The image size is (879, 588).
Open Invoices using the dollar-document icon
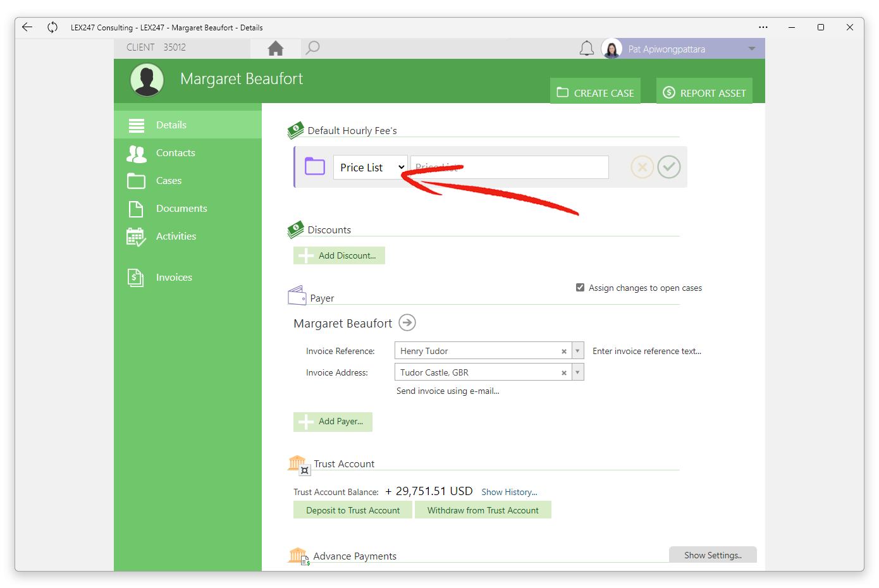click(x=136, y=277)
